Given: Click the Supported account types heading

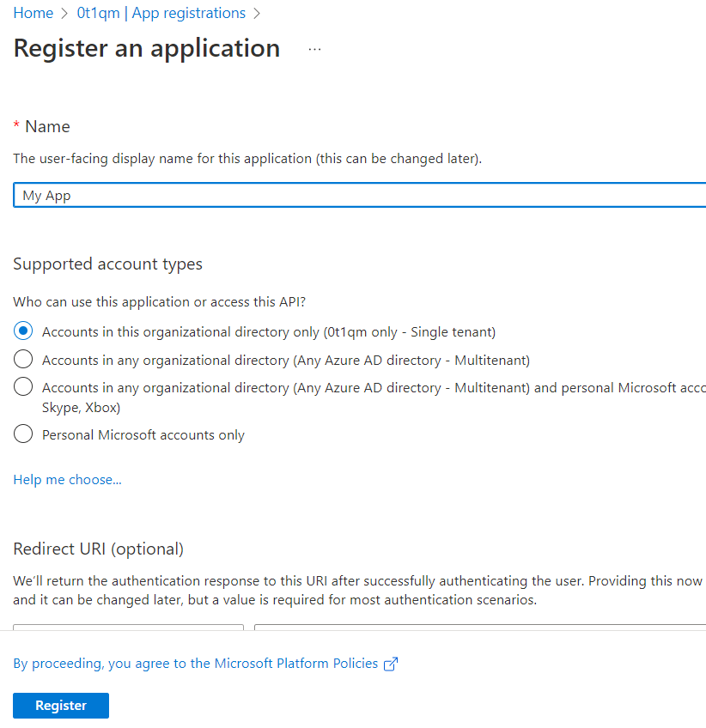Looking at the screenshot, I should tap(107, 264).
